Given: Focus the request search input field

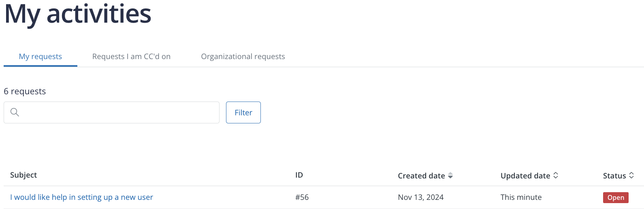Looking at the screenshot, I should [x=111, y=112].
